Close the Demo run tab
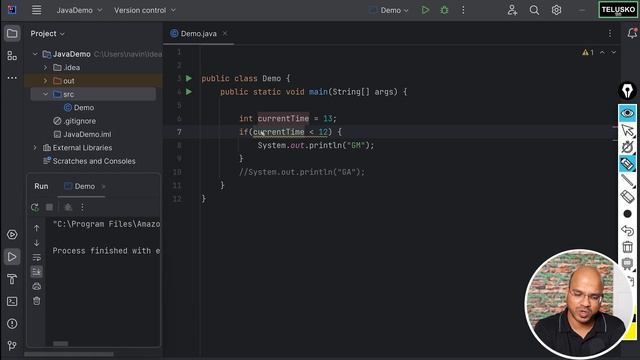This screenshot has width=640, height=360. (x=104, y=187)
